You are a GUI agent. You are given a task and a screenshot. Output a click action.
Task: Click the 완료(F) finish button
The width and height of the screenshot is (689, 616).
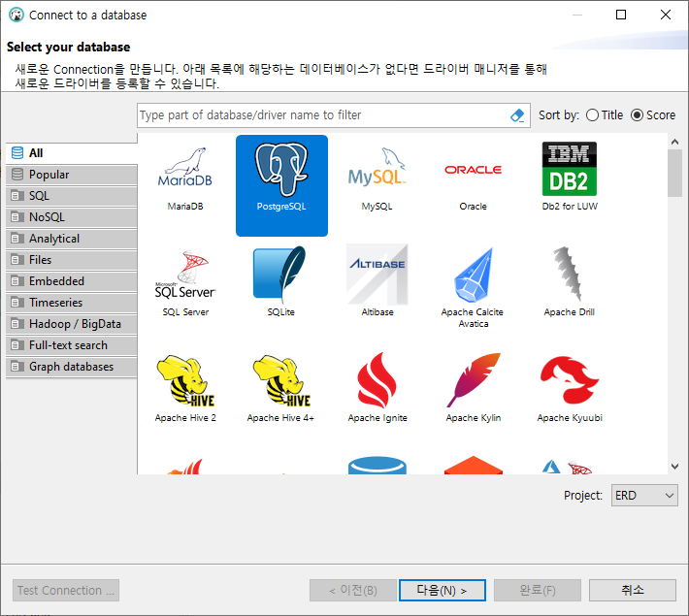538,590
